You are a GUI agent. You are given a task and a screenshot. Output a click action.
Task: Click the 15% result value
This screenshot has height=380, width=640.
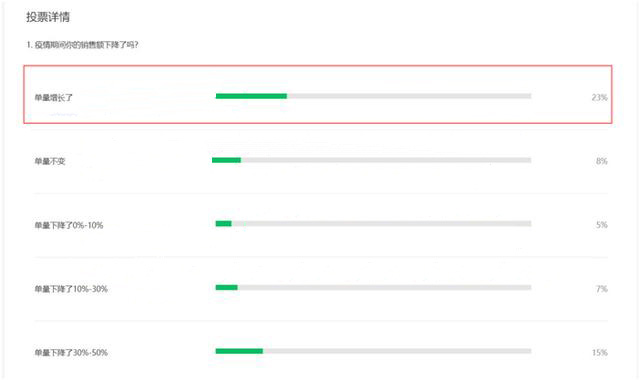tap(600, 353)
